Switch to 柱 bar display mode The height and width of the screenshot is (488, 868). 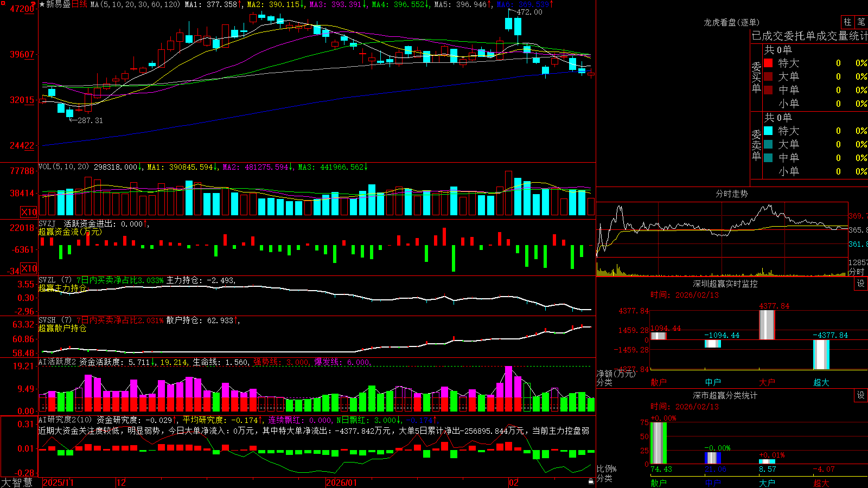(x=847, y=22)
